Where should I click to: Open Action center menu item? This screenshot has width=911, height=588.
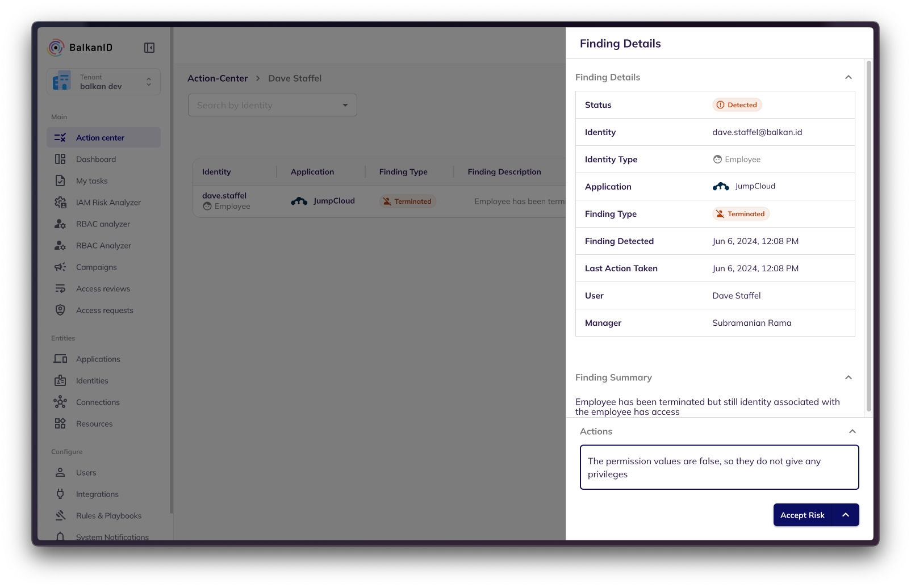pyautogui.click(x=103, y=137)
